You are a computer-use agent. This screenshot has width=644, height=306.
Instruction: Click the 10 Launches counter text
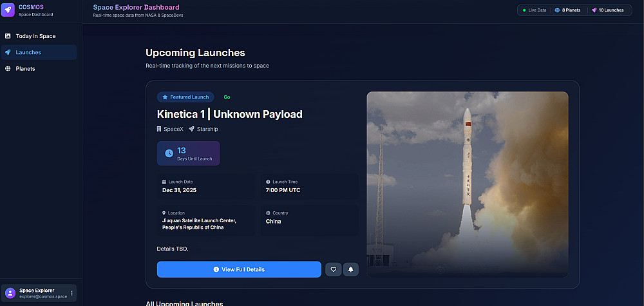(x=611, y=10)
